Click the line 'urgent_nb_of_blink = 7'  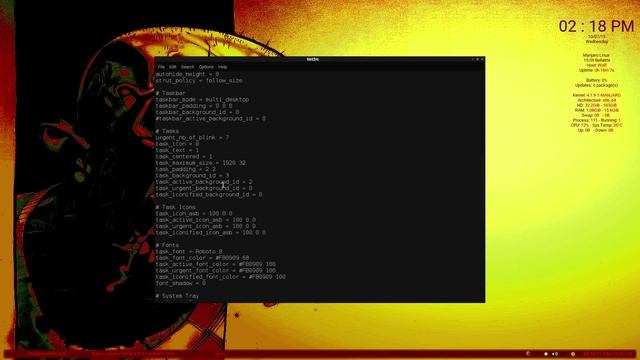point(192,138)
